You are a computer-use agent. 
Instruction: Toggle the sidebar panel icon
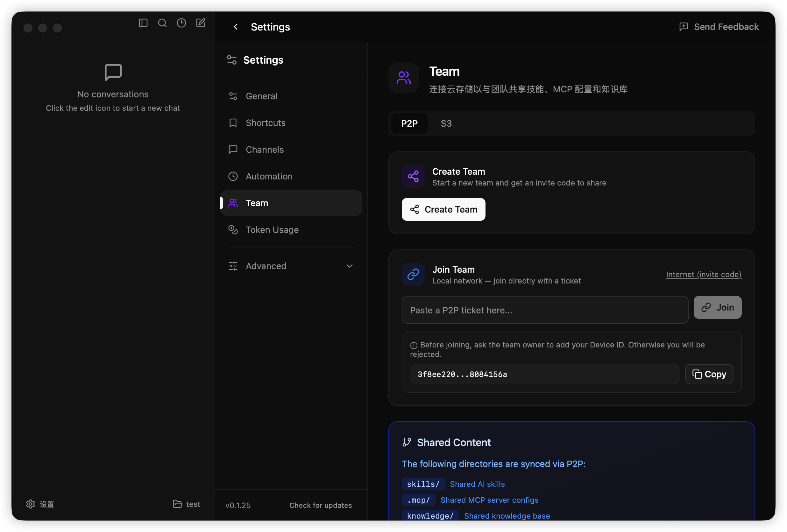[x=143, y=23]
